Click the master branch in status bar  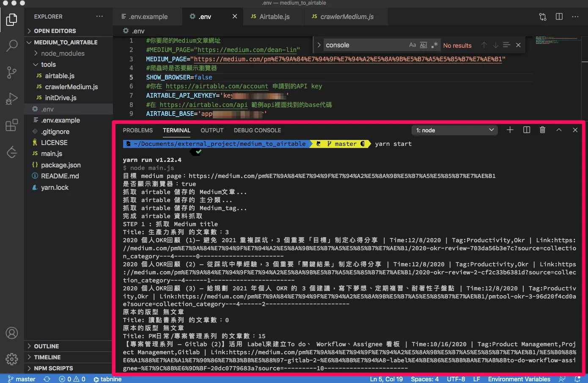22,379
